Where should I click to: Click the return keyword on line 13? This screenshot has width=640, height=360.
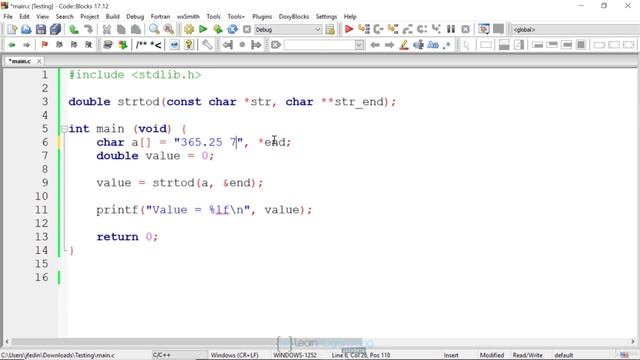click(x=117, y=237)
